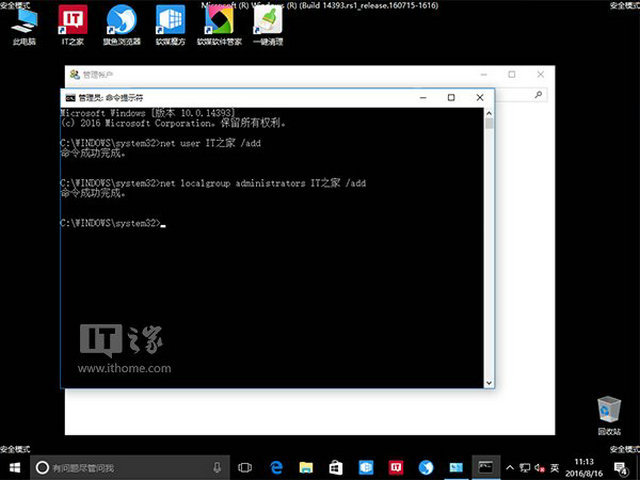
Task: Maximize the command prompt window
Action: click(451, 98)
